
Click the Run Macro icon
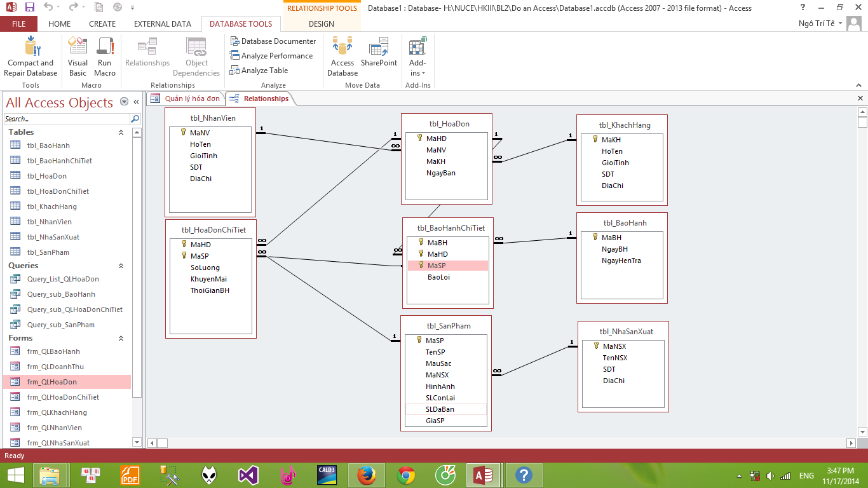pos(105,48)
